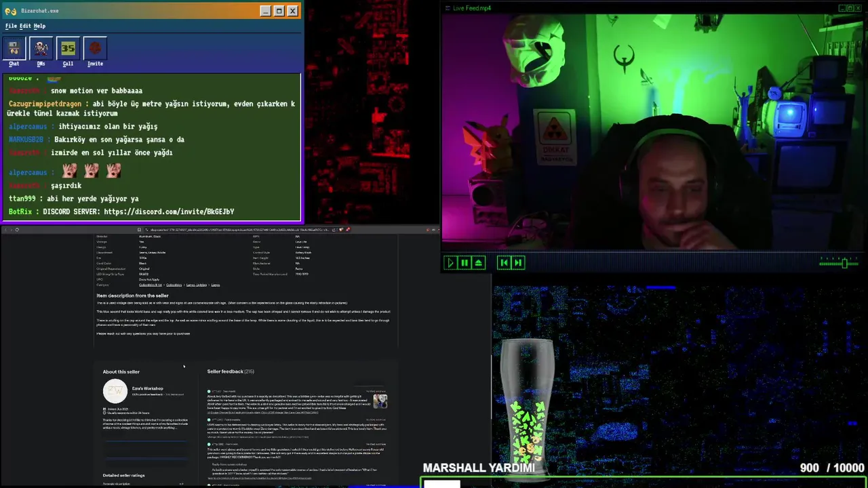Screen dimensions: 868x488
Task: Click the BotRix username in chat
Action: 22,211
